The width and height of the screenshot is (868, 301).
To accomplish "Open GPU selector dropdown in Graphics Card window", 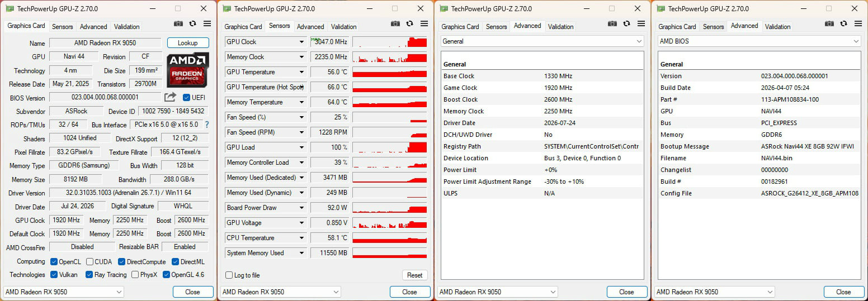I will 63,292.
